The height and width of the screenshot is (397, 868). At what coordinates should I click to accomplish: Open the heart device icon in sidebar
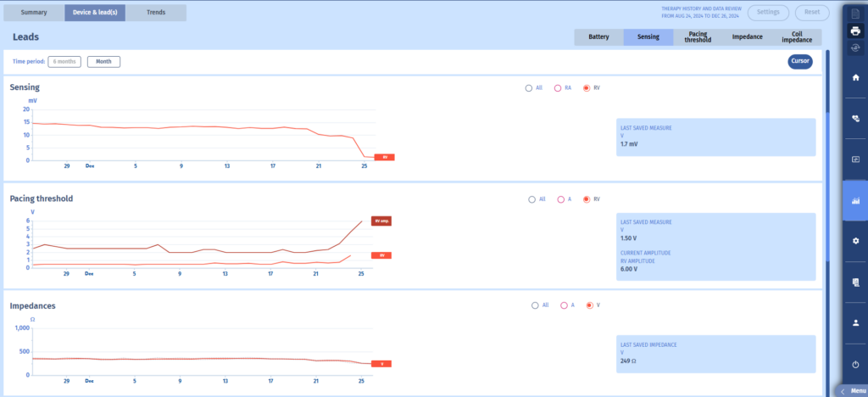pyautogui.click(x=854, y=120)
